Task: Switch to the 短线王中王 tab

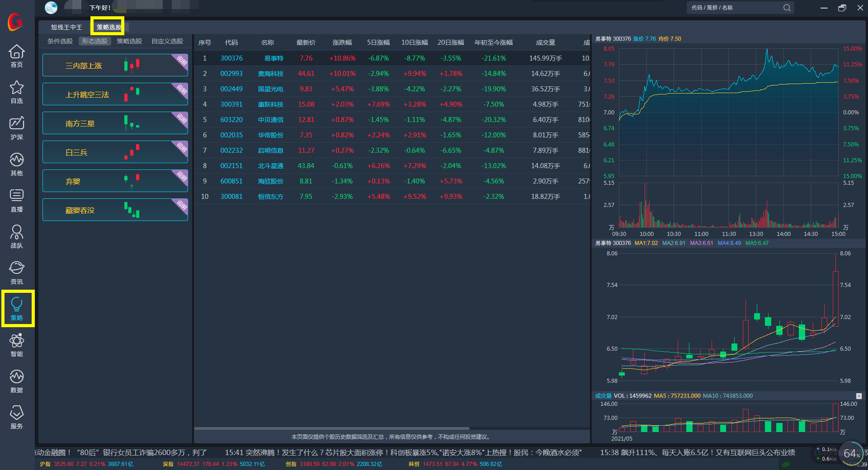Action: point(66,27)
